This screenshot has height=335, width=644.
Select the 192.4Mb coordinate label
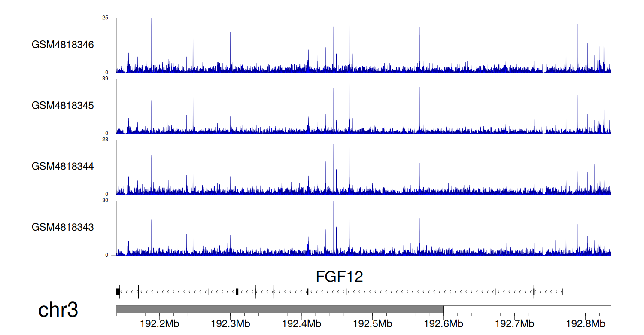(301, 323)
